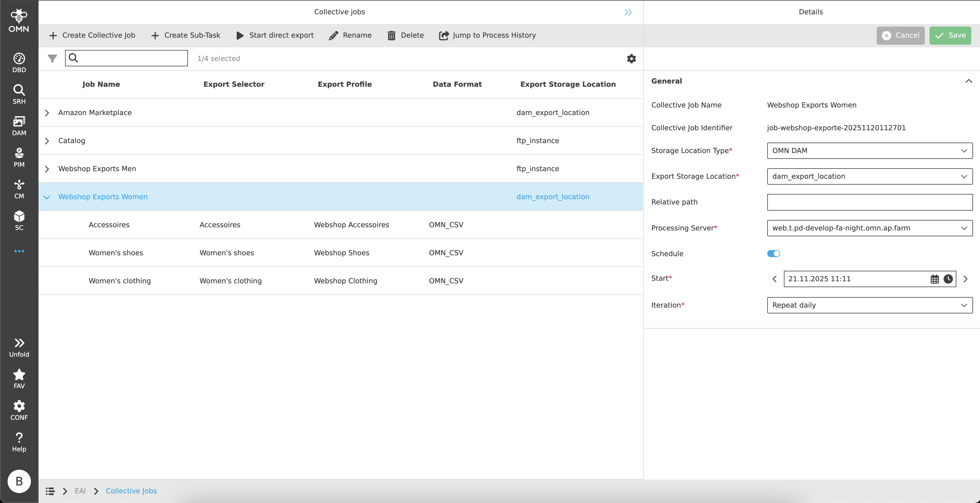The width and height of the screenshot is (980, 503).
Task: Open the Storage Location Type dropdown
Action: point(869,150)
